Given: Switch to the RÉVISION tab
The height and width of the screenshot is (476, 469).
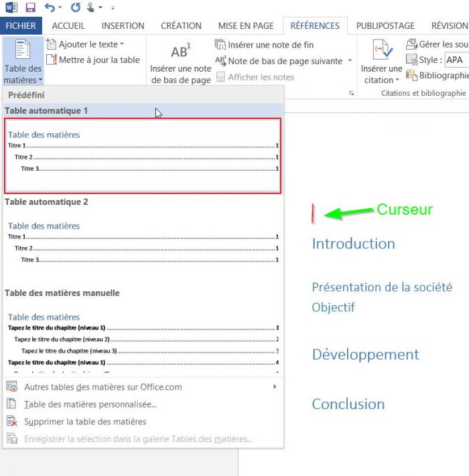Looking at the screenshot, I should 450,26.
